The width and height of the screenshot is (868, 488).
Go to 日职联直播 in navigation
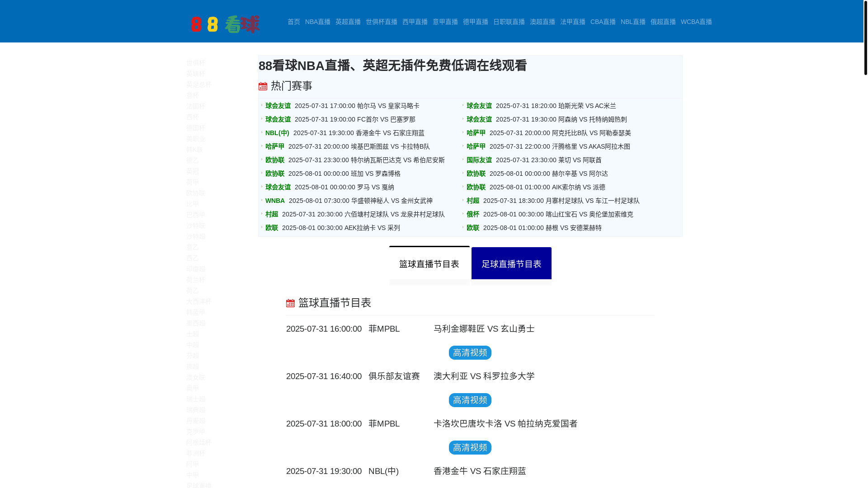(x=509, y=22)
